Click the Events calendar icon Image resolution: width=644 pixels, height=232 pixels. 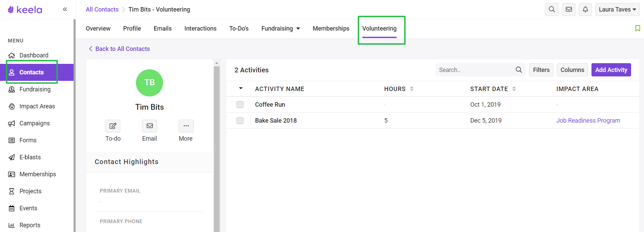click(12, 208)
